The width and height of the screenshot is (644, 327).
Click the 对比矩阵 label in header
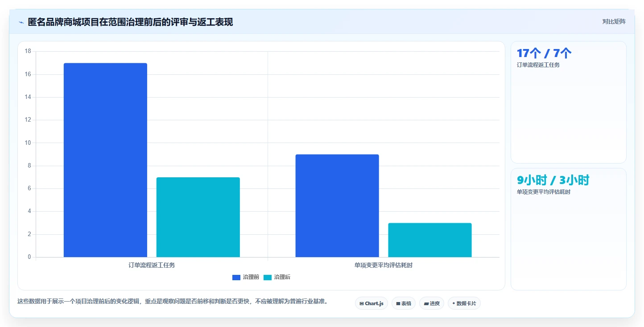[614, 22]
